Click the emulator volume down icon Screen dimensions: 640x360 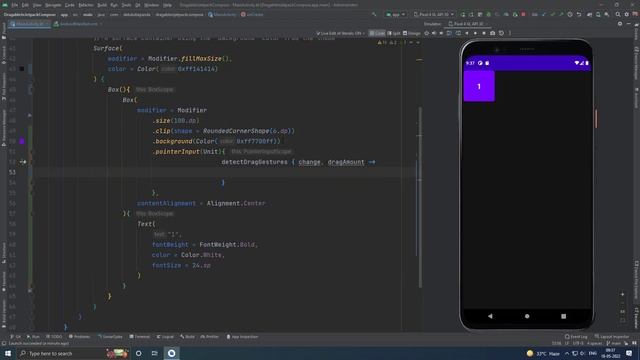[441, 33]
